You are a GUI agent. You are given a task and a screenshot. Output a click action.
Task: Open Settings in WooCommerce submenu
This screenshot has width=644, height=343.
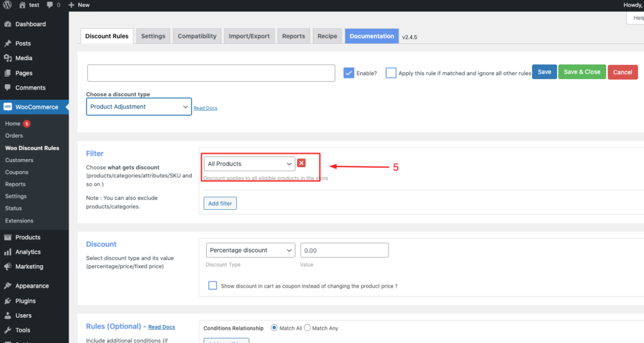(16, 196)
